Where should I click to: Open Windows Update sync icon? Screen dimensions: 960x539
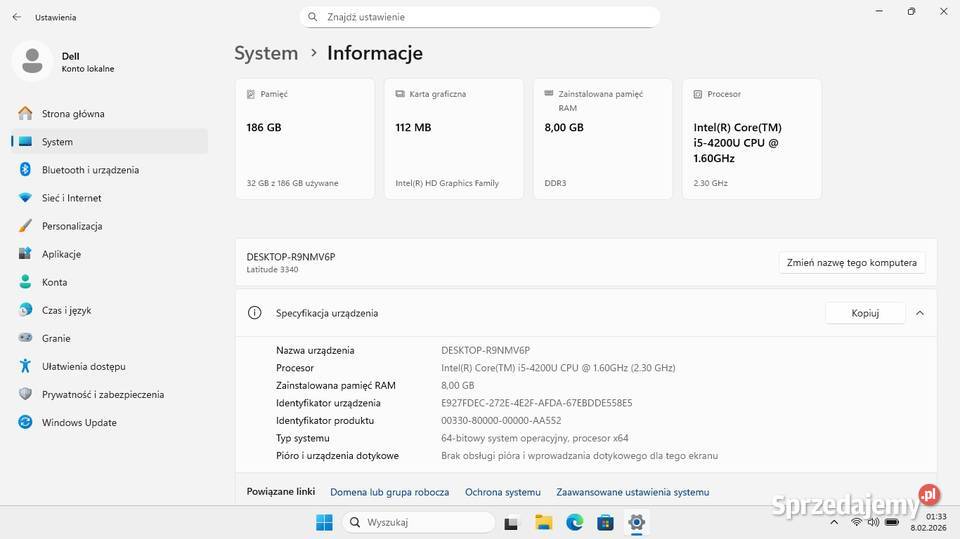coord(25,422)
